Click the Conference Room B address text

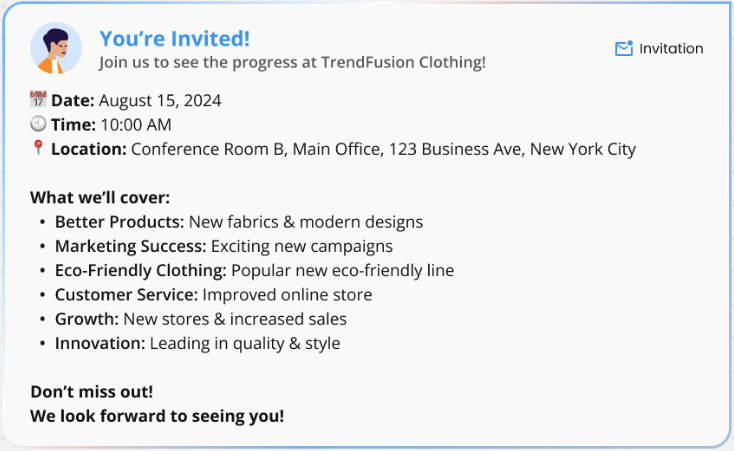(x=383, y=149)
